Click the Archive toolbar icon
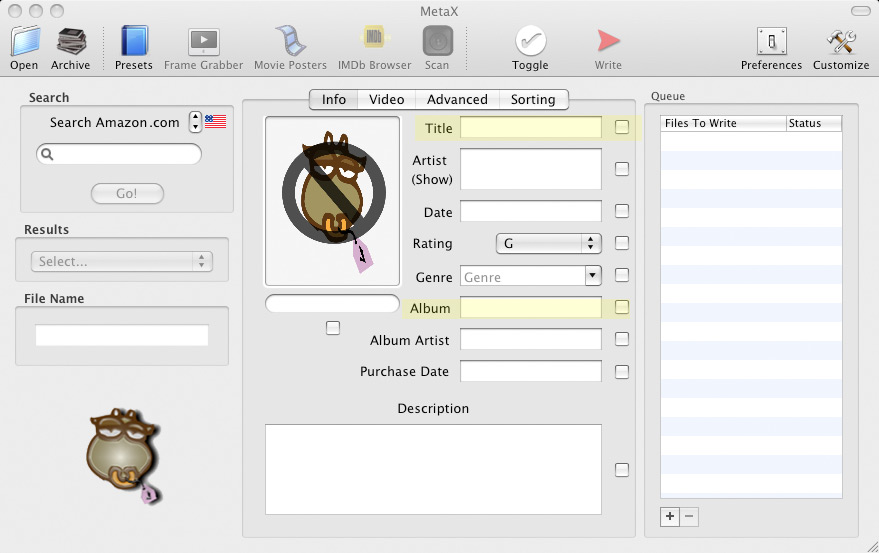This screenshot has width=879, height=553. [71, 42]
